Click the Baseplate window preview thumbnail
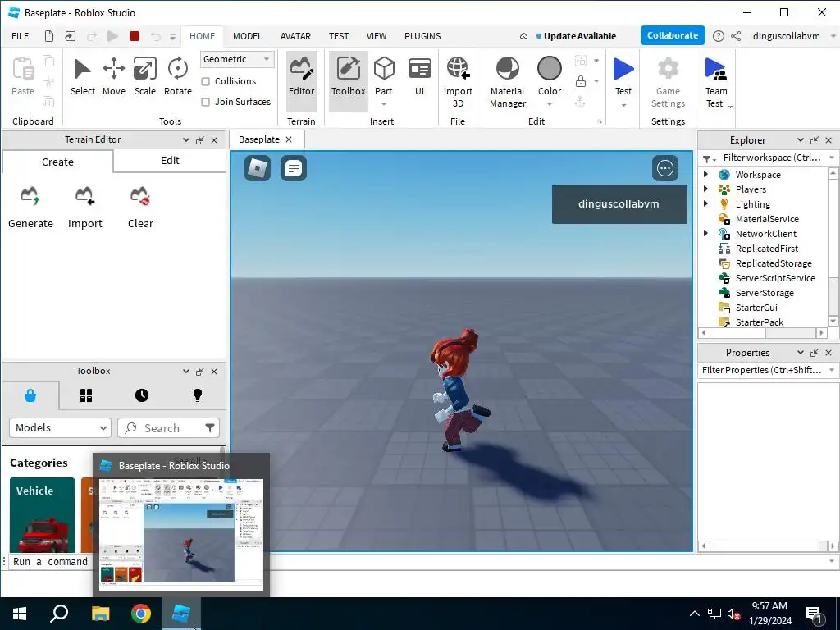Screen dimensions: 840x630 tap(181, 533)
